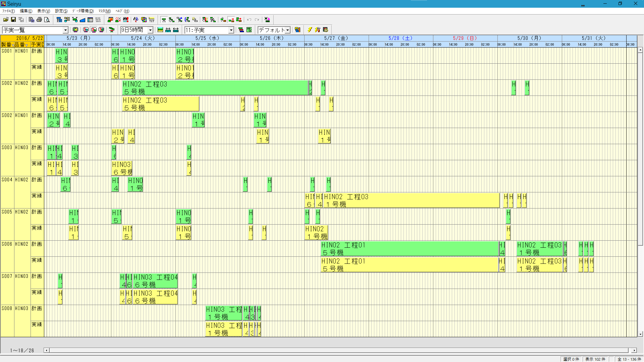
Task: Click the lightning bolt icon
Action: click(x=310, y=30)
